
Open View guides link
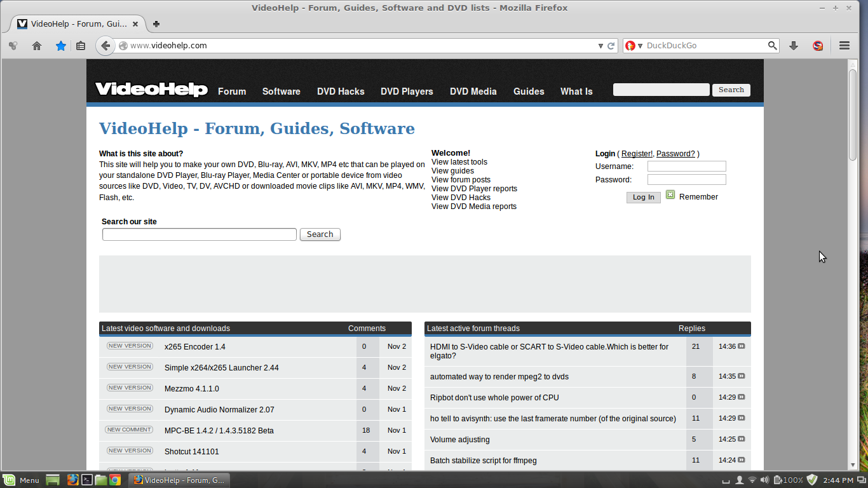(x=452, y=171)
